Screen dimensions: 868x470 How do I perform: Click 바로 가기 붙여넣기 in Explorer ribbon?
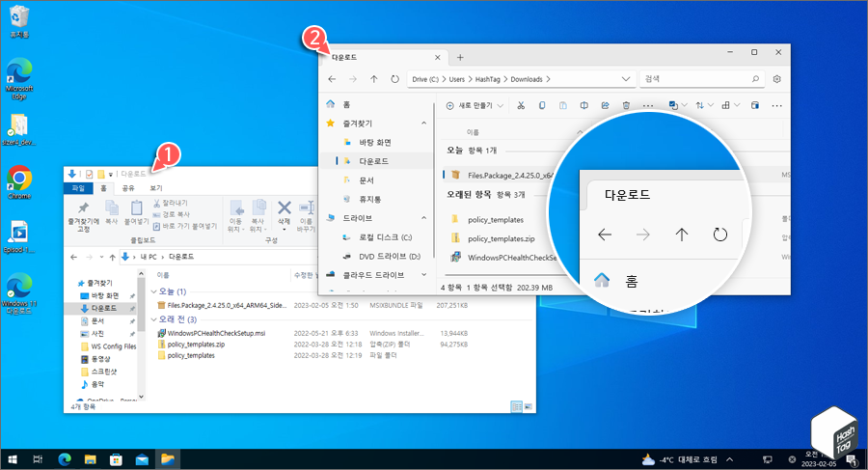[x=185, y=226]
